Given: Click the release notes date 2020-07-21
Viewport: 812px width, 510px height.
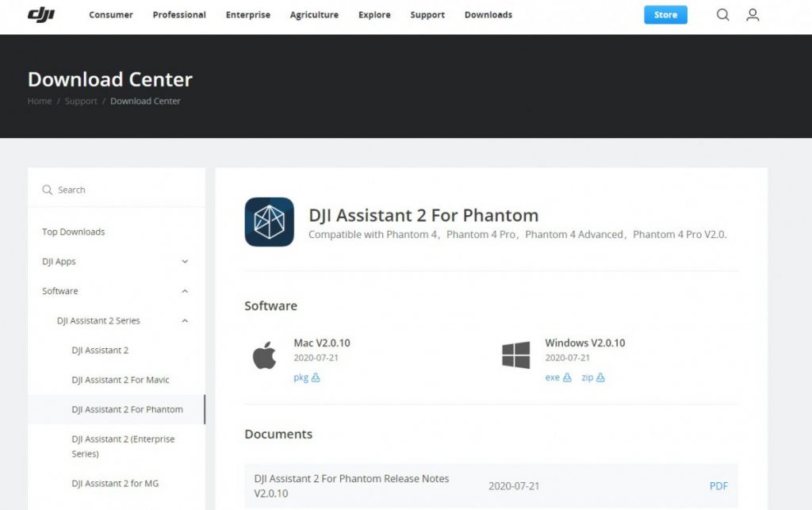Looking at the screenshot, I should 514,485.
